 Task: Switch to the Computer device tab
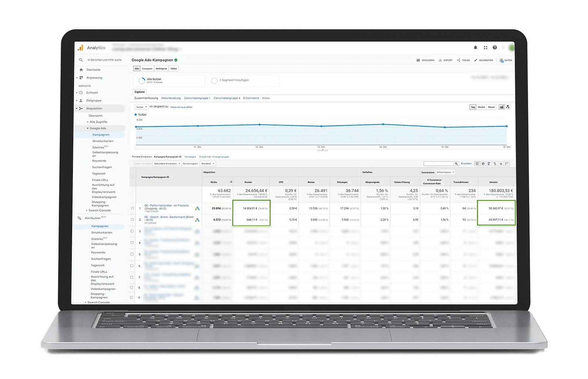pos(147,68)
